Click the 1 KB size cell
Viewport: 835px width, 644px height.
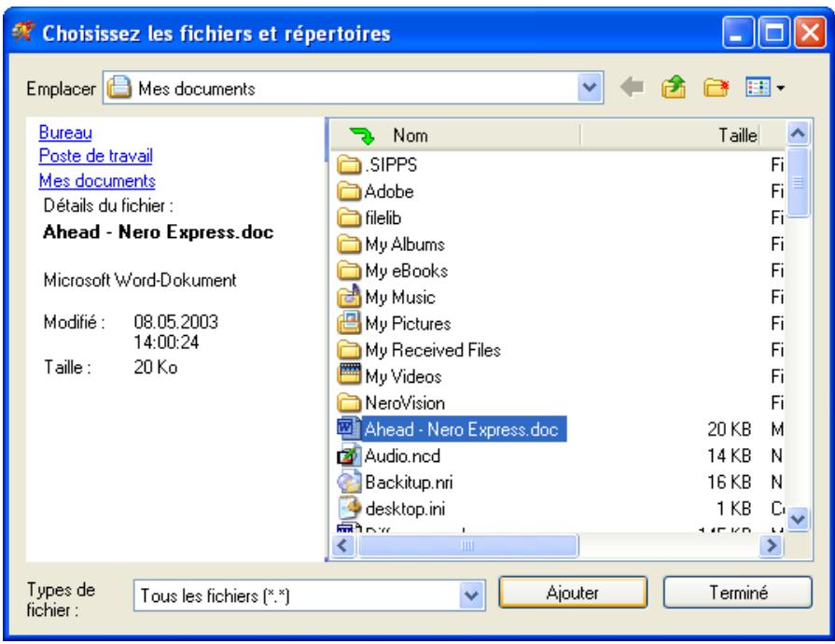(734, 509)
